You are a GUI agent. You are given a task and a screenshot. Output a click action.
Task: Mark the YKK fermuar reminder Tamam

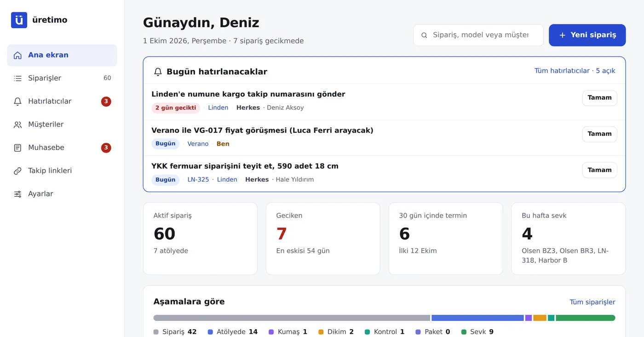(x=600, y=170)
